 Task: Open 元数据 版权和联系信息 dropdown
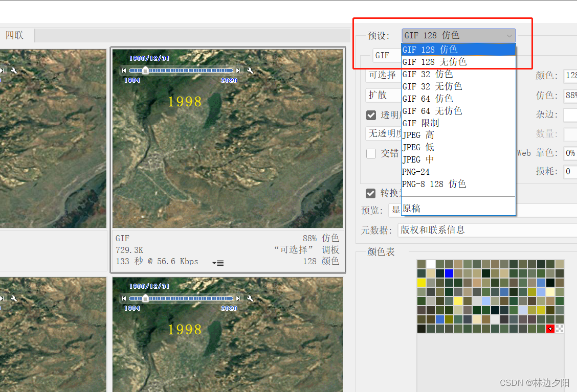pos(487,230)
